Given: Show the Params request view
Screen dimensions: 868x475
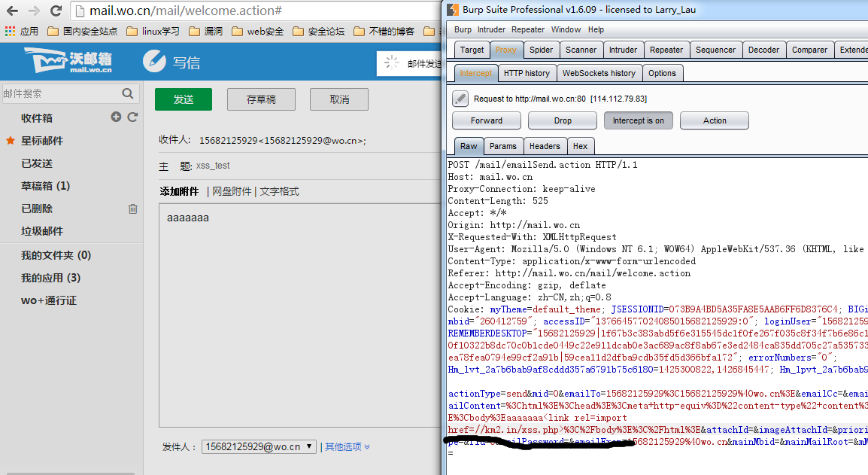Looking at the screenshot, I should tap(502, 146).
